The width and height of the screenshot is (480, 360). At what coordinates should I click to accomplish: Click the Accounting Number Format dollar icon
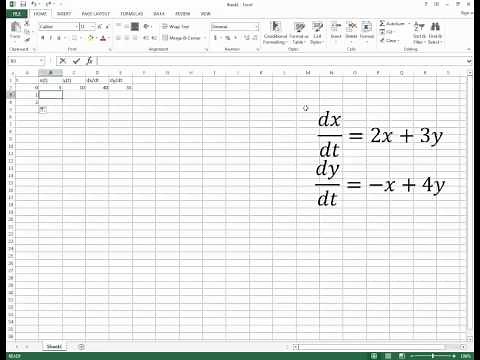[216, 38]
